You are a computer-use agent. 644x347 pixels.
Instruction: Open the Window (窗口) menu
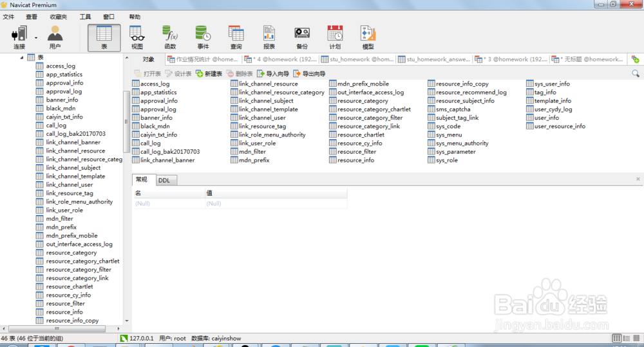[109, 17]
